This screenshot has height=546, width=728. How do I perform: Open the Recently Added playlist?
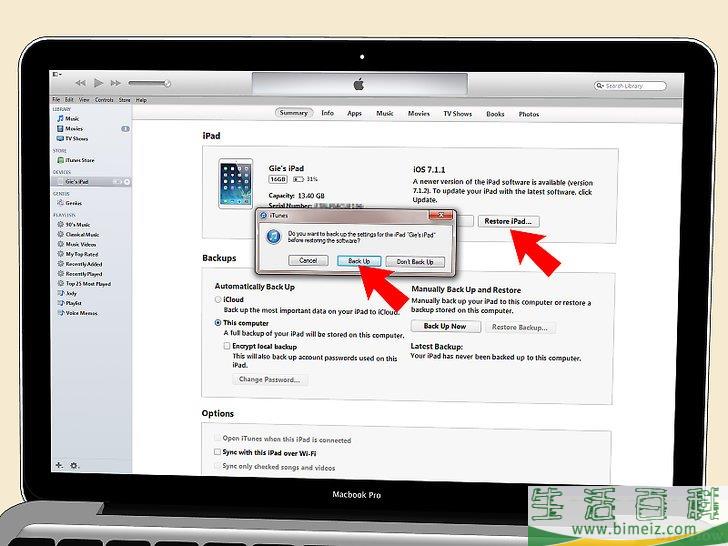click(79, 264)
